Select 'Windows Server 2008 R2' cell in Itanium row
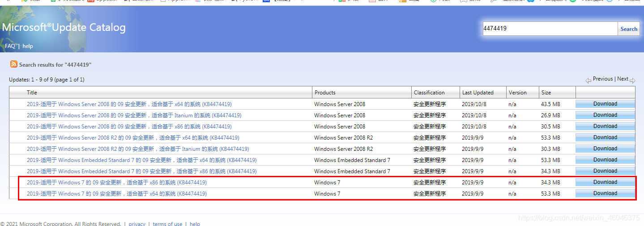The width and height of the screenshot is (644, 226). (344, 149)
